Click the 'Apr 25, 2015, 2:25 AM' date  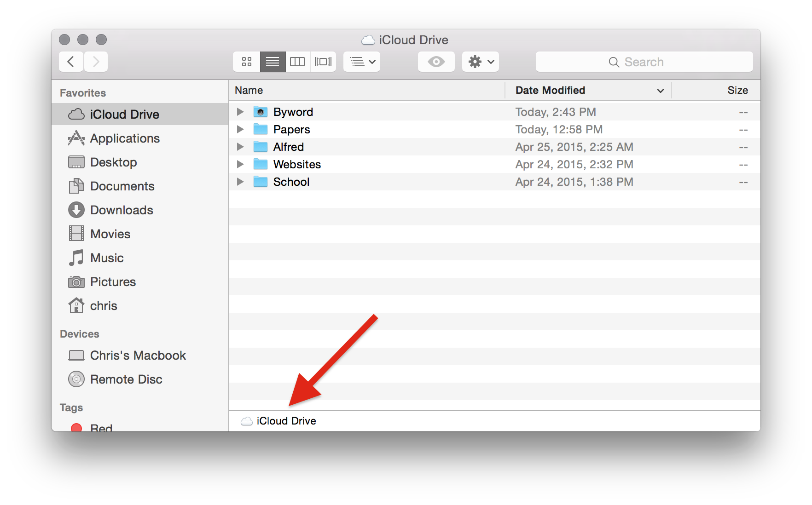point(574,147)
